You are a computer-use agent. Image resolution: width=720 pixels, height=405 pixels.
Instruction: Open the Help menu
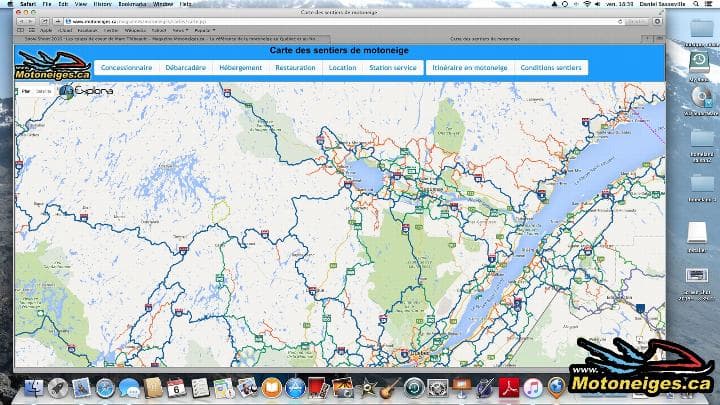coord(186,4)
